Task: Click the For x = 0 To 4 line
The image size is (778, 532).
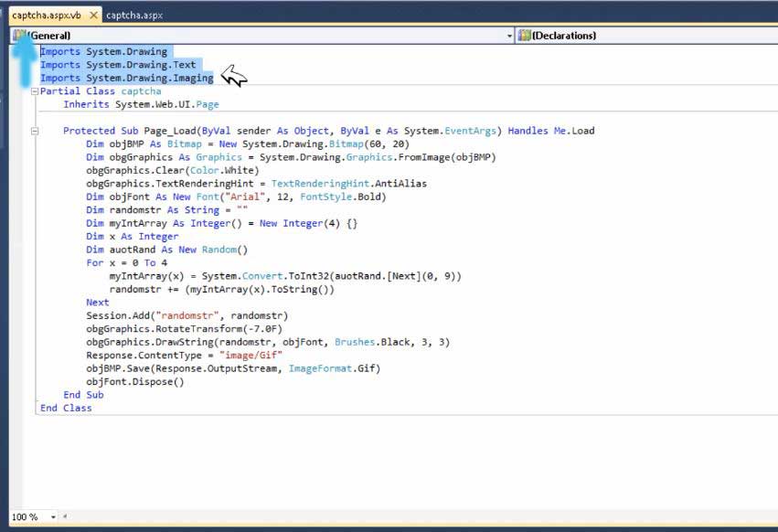Action: tap(122, 263)
